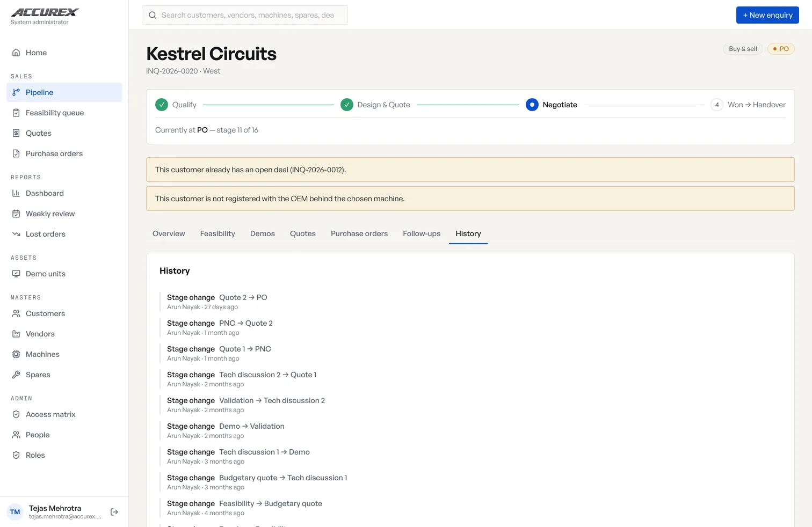Viewport: 812px width, 527px height.
Task: Click the Kestrel Circuits page title
Action: (211, 54)
